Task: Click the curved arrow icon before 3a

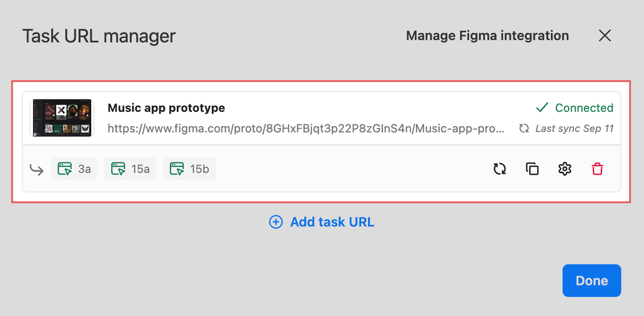Action: tap(37, 169)
